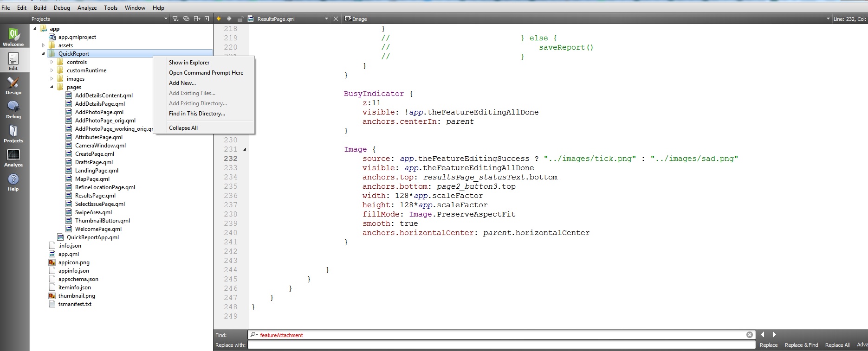Open the Debug menu

pos(62,8)
